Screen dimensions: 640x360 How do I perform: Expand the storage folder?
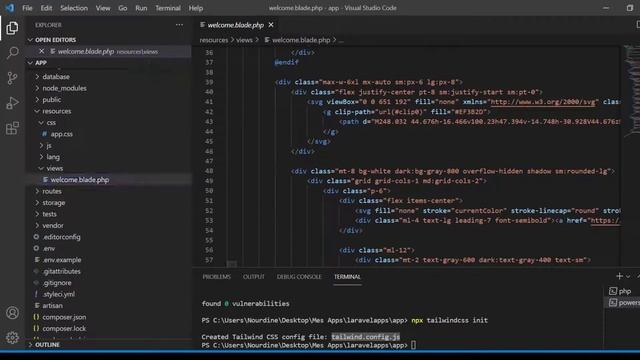[53, 202]
